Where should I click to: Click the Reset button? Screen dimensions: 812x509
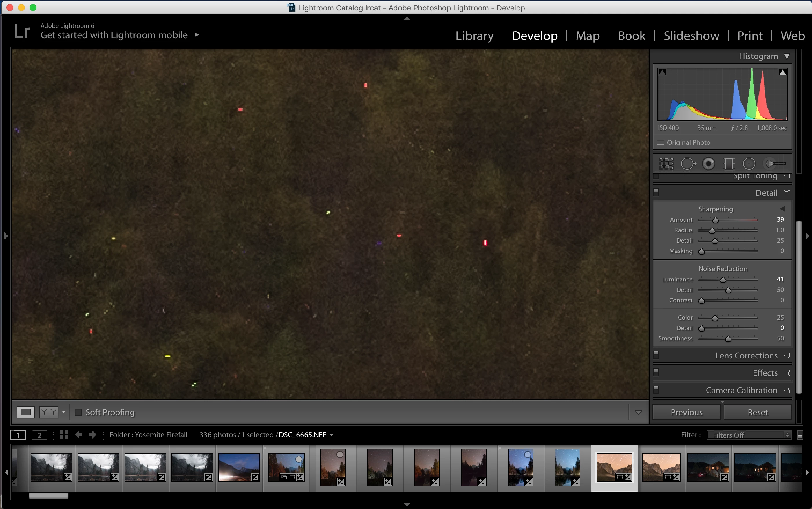[758, 412]
